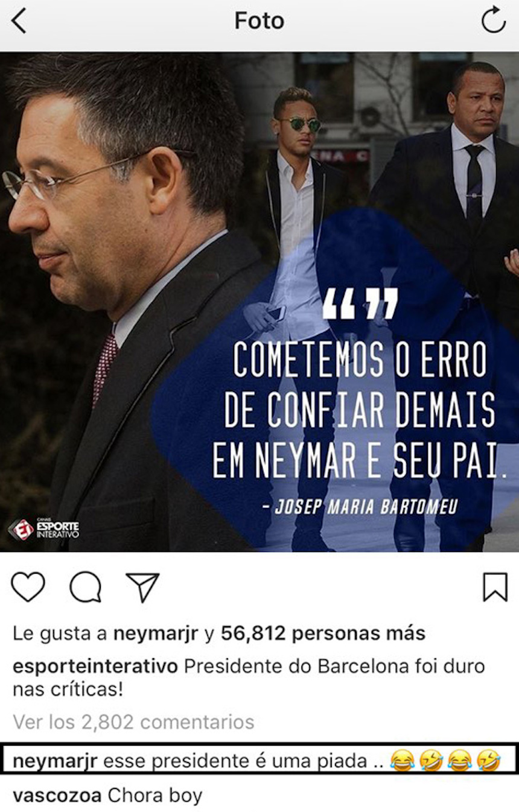The width and height of the screenshot is (519, 812).
Task: Tap the post photo image
Action: [x=259, y=302]
